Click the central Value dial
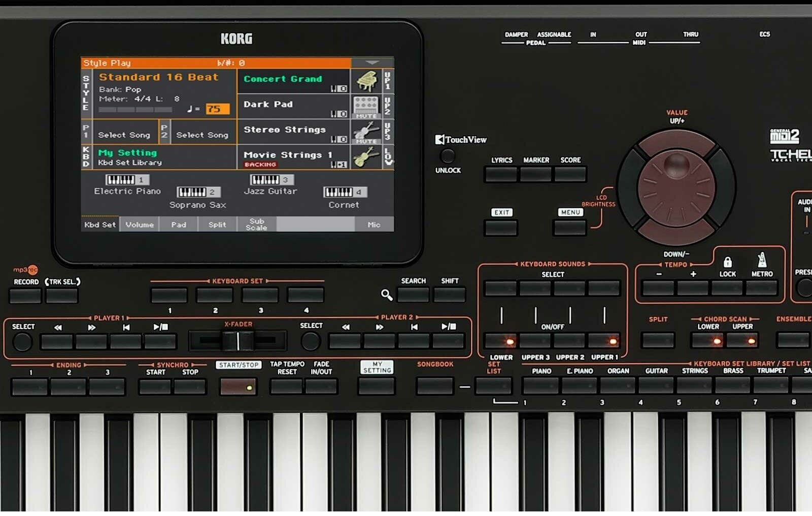812x516 pixels. [676, 188]
